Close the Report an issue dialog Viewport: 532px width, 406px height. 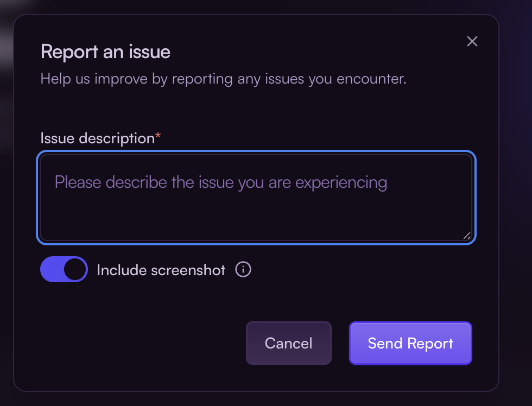472,41
